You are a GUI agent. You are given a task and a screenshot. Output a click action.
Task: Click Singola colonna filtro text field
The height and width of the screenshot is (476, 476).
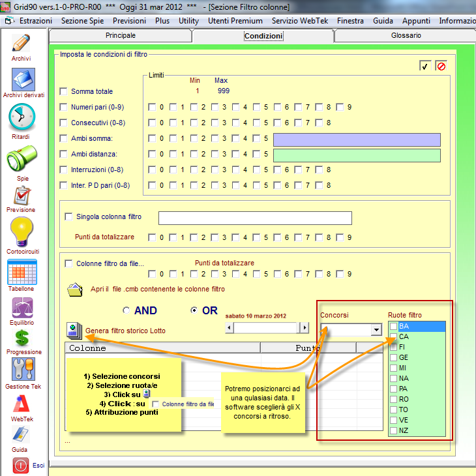[x=255, y=218]
